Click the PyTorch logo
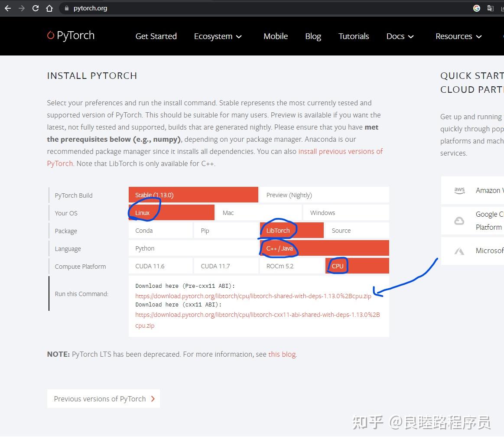Viewport: 504px width, 443px height. click(70, 36)
